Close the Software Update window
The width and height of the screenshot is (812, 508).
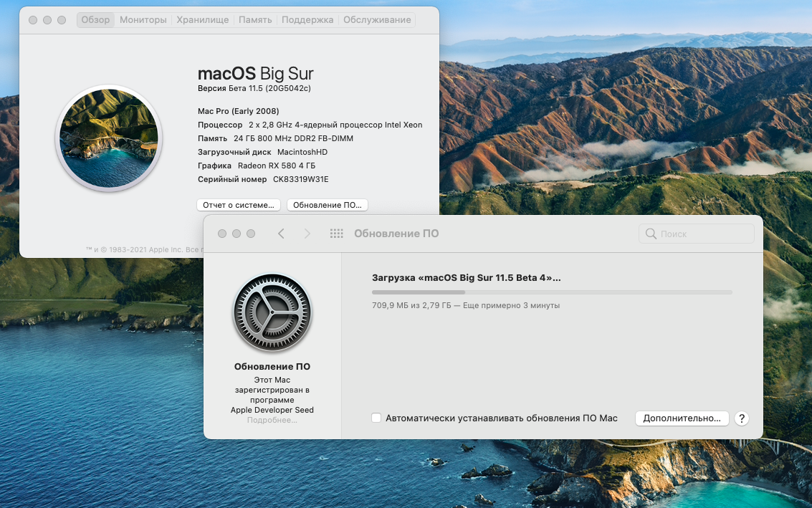coord(222,234)
